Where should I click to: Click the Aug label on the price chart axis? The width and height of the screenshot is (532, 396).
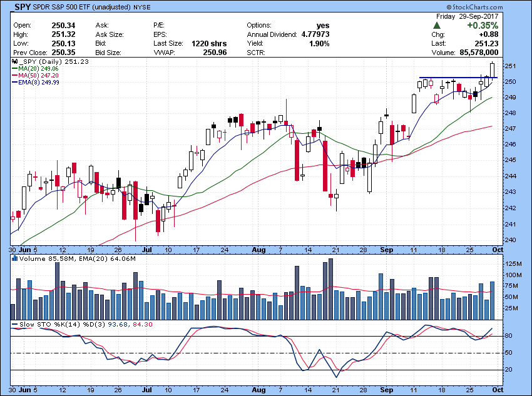258,250
